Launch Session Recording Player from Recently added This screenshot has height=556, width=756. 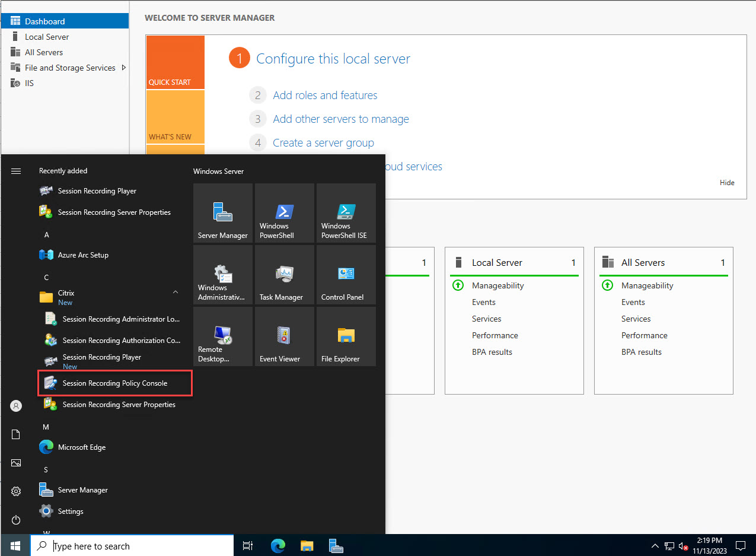[x=97, y=190]
